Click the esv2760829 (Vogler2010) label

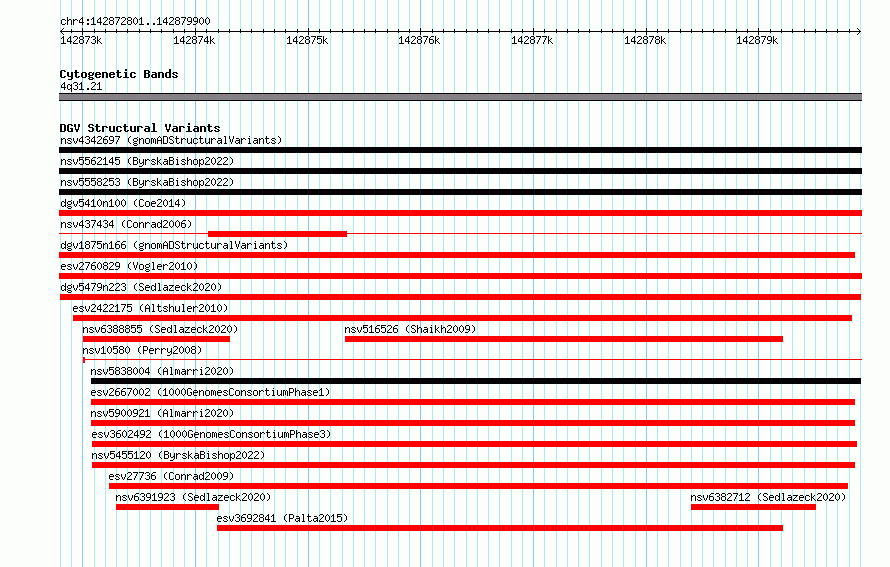click(x=129, y=266)
